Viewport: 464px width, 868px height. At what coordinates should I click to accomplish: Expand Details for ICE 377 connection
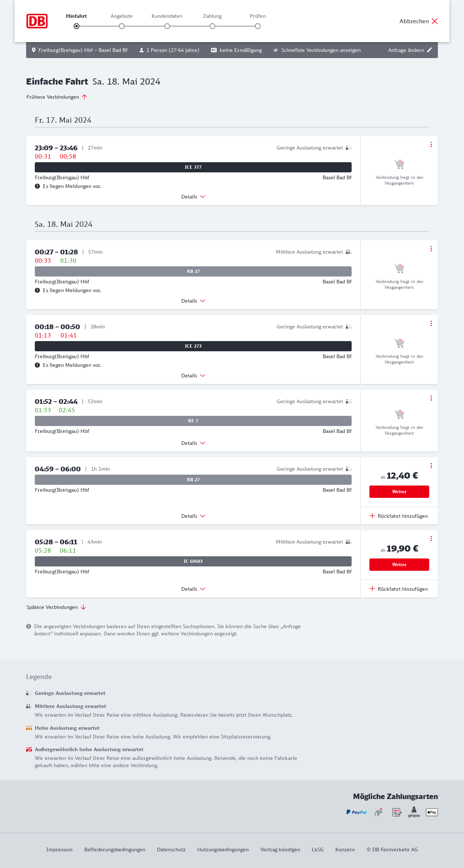point(193,197)
